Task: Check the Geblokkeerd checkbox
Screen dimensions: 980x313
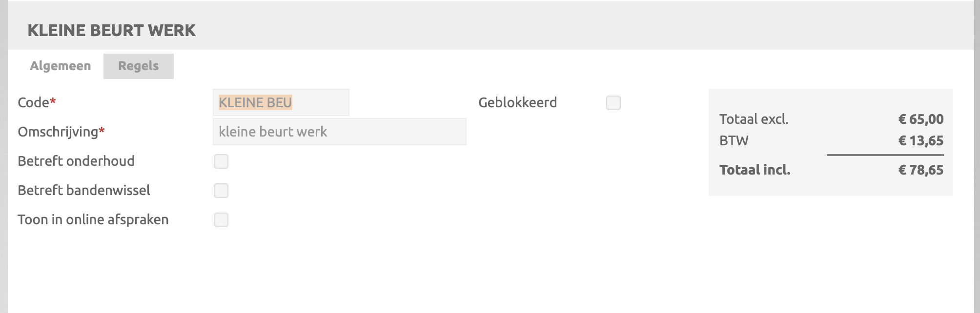Action: (x=613, y=103)
